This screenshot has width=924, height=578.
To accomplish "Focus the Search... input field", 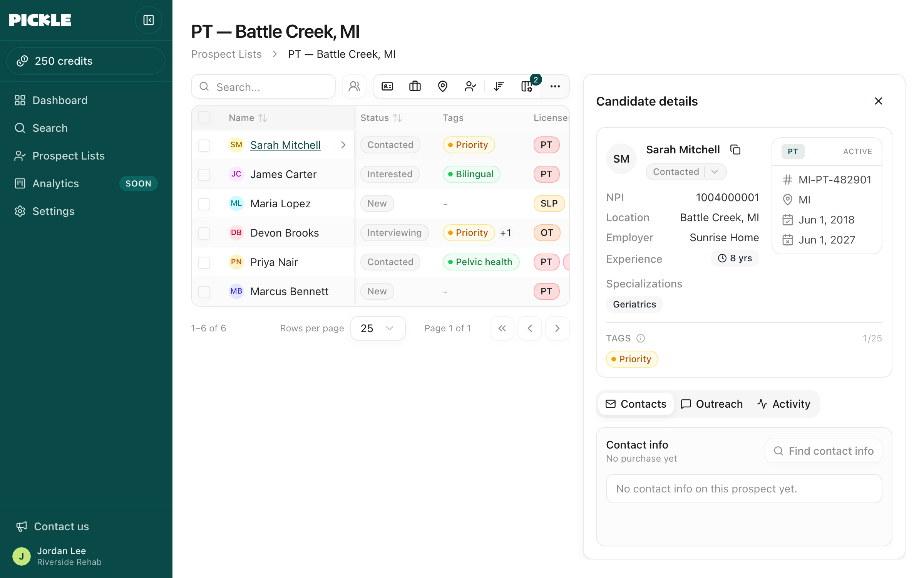I will click(263, 87).
